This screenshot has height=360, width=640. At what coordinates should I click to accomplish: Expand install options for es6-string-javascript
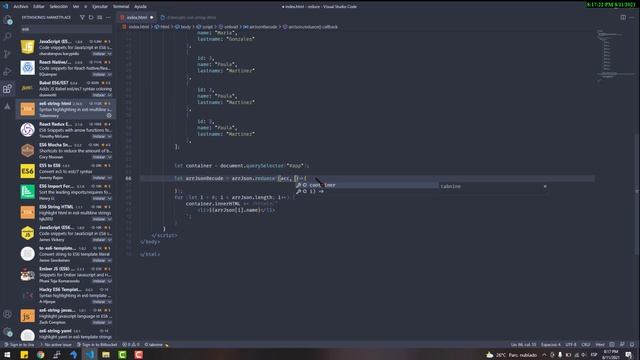pyautogui.click(x=109, y=322)
